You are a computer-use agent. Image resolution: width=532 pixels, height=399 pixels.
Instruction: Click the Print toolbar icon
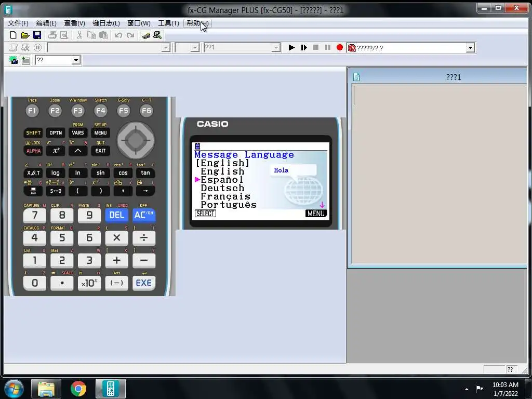(x=52, y=35)
